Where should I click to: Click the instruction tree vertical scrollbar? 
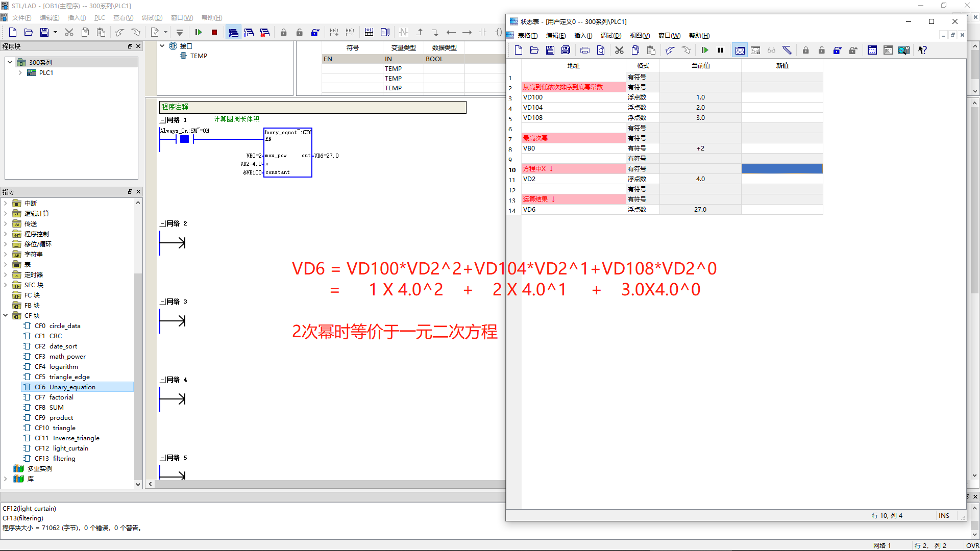pyautogui.click(x=138, y=378)
